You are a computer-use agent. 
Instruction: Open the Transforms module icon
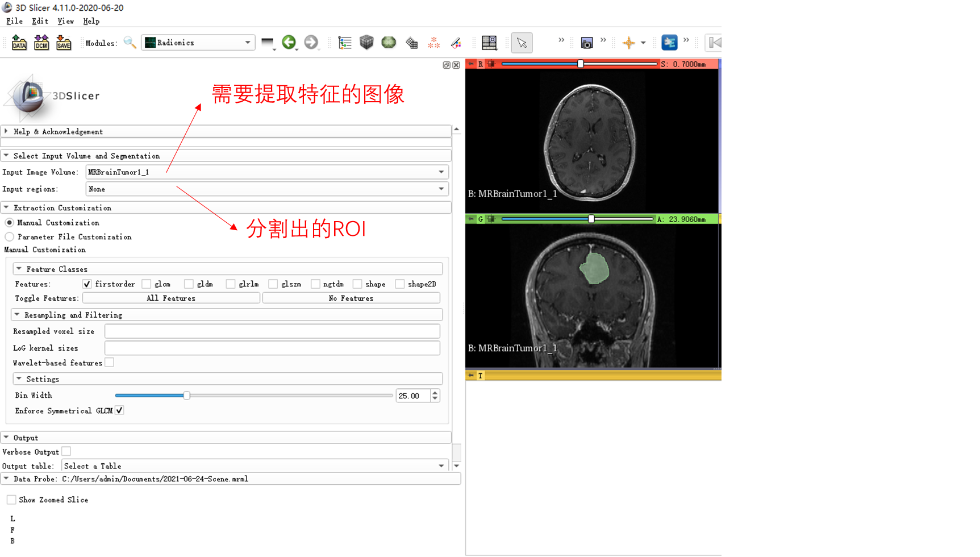tap(411, 43)
